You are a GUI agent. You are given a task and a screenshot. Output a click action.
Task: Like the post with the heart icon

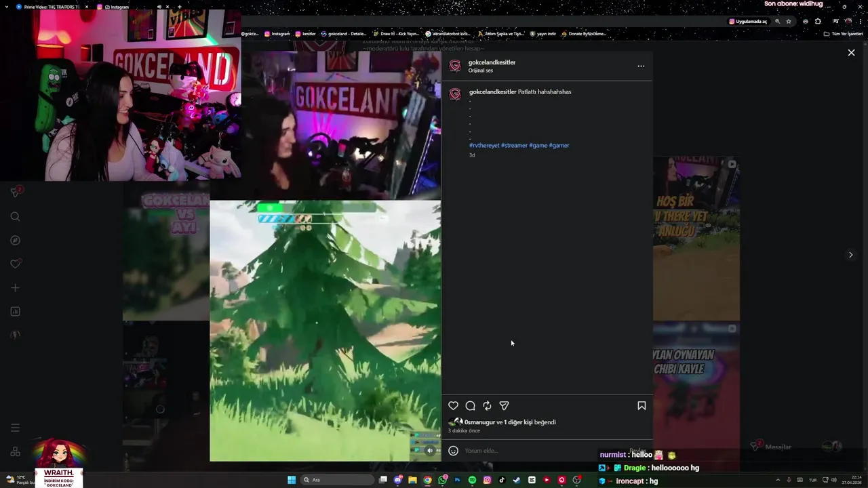tap(453, 406)
